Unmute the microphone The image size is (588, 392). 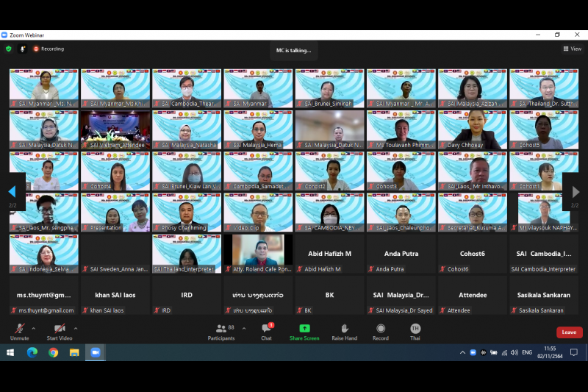click(19, 329)
